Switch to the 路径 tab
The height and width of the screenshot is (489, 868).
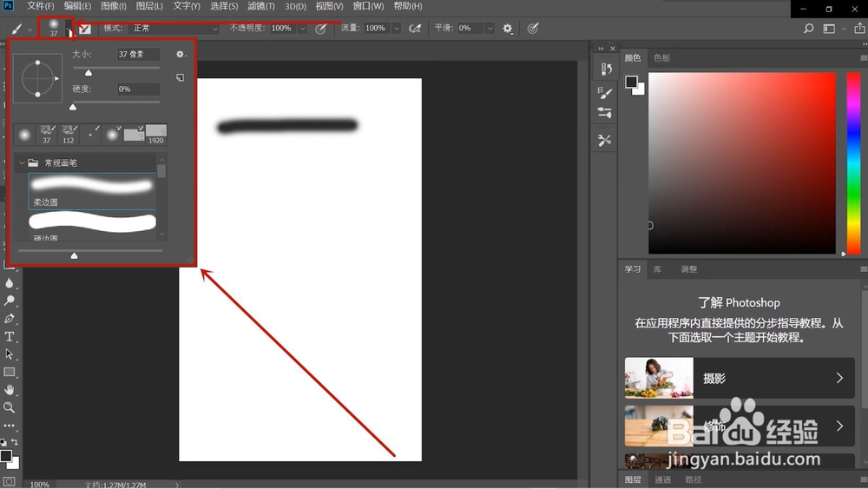tap(693, 479)
